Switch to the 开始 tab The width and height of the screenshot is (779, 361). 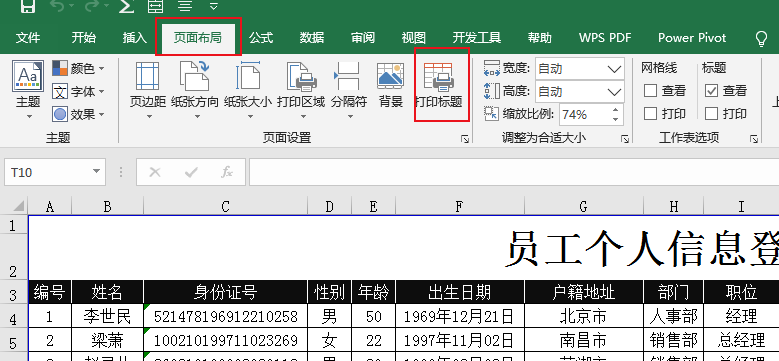83,38
